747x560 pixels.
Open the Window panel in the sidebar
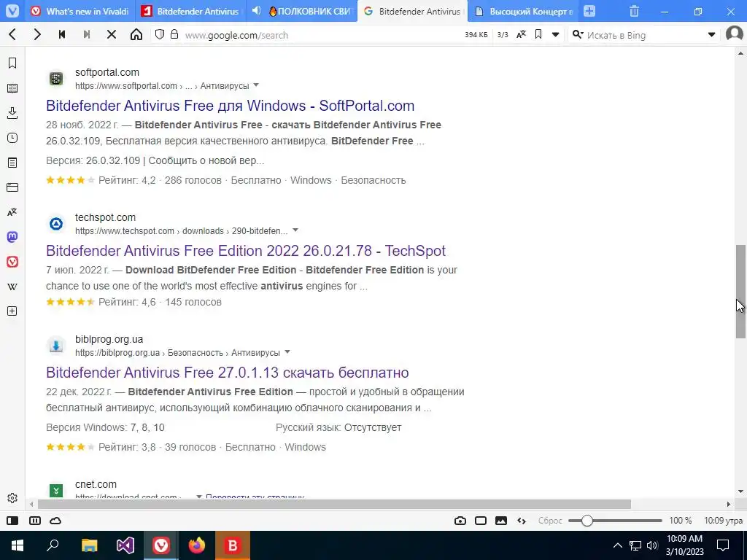[x=12, y=187]
